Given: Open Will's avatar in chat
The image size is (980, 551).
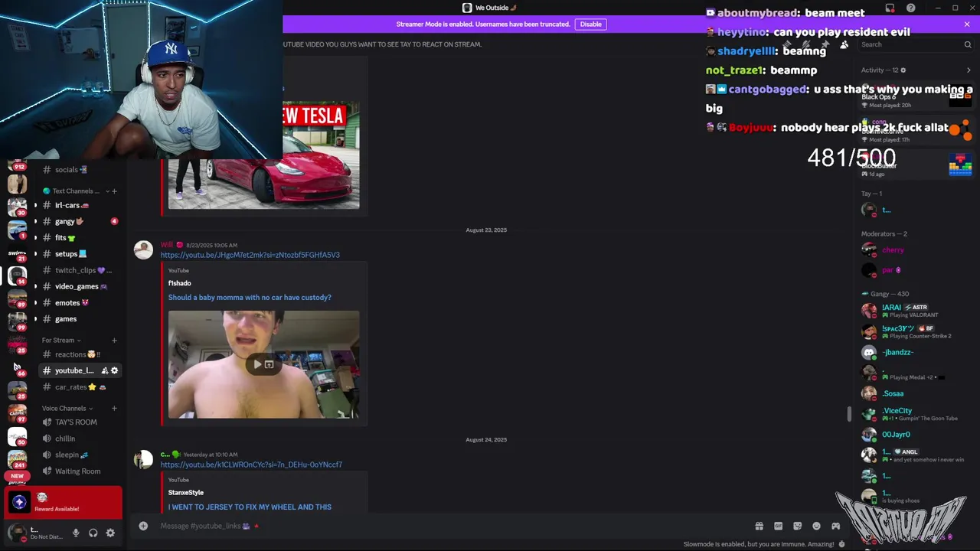Looking at the screenshot, I should coord(143,250).
